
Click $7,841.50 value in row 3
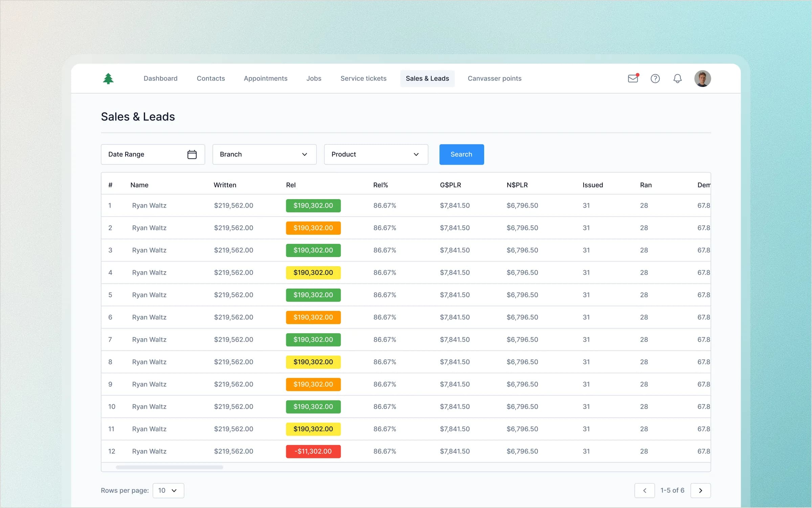455,250
